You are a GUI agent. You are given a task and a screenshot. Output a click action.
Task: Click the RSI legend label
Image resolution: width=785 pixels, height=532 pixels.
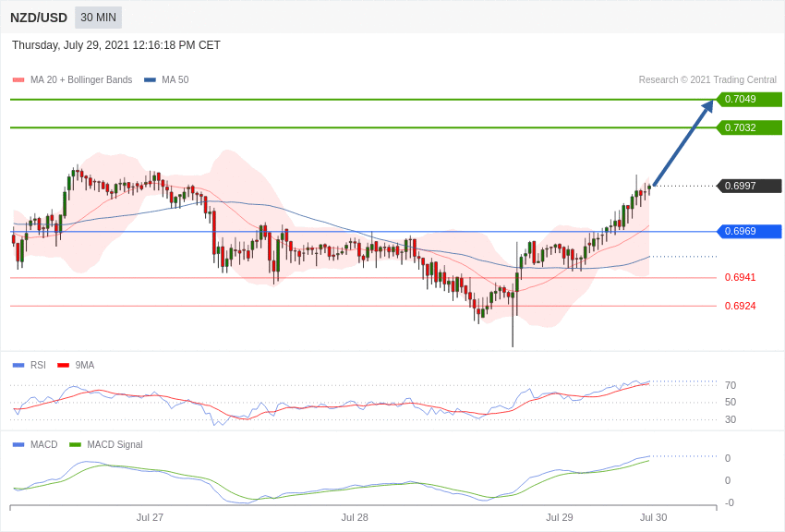coord(38,366)
